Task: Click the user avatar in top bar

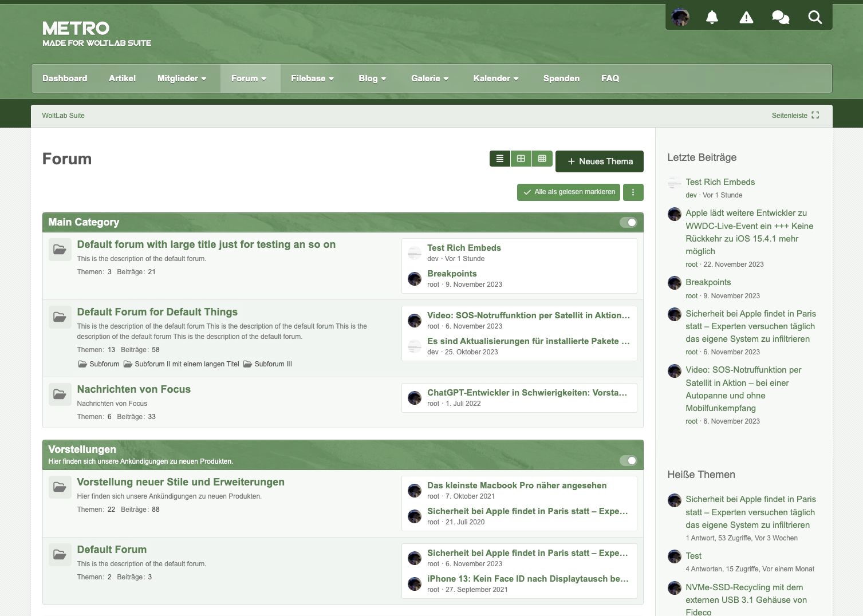Action: pos(680,17)
